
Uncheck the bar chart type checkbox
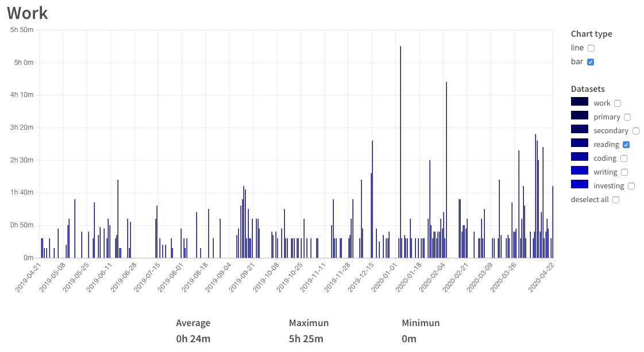(x=591, y=62)
